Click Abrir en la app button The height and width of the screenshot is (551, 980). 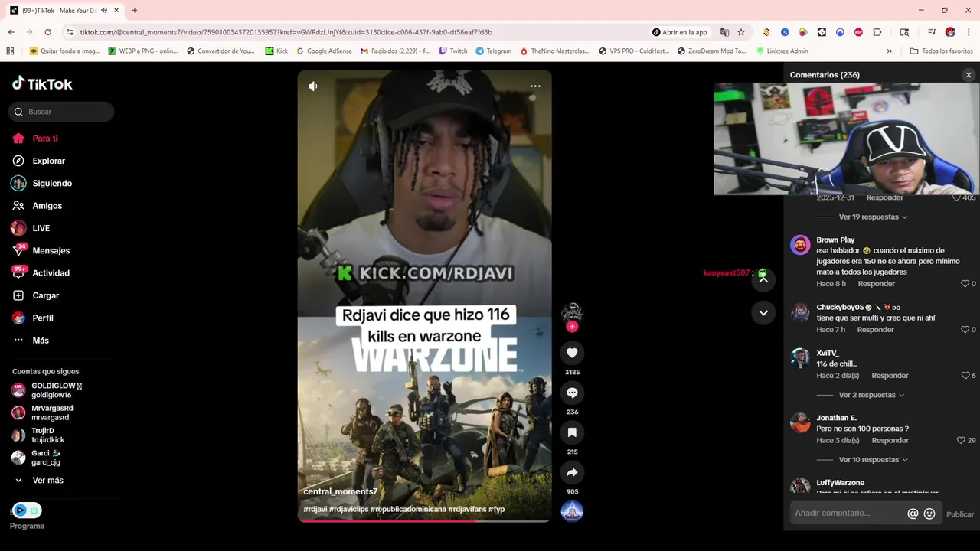(x=680, y=32)
